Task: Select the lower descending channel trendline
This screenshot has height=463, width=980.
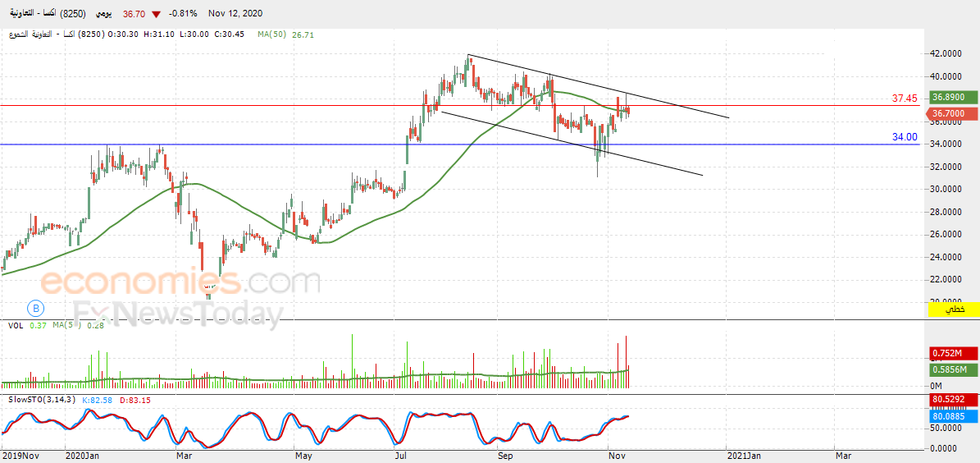Action: (572, 144)
